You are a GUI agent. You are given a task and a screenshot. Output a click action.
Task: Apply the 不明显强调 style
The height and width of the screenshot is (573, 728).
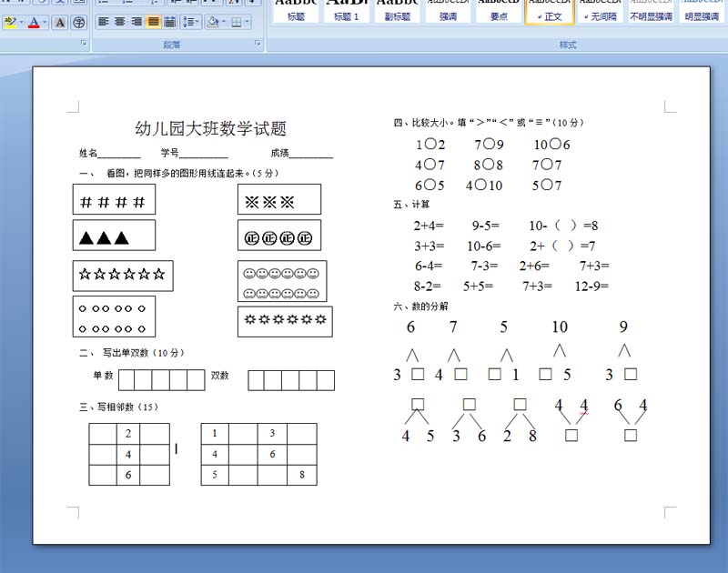(651, 10)
